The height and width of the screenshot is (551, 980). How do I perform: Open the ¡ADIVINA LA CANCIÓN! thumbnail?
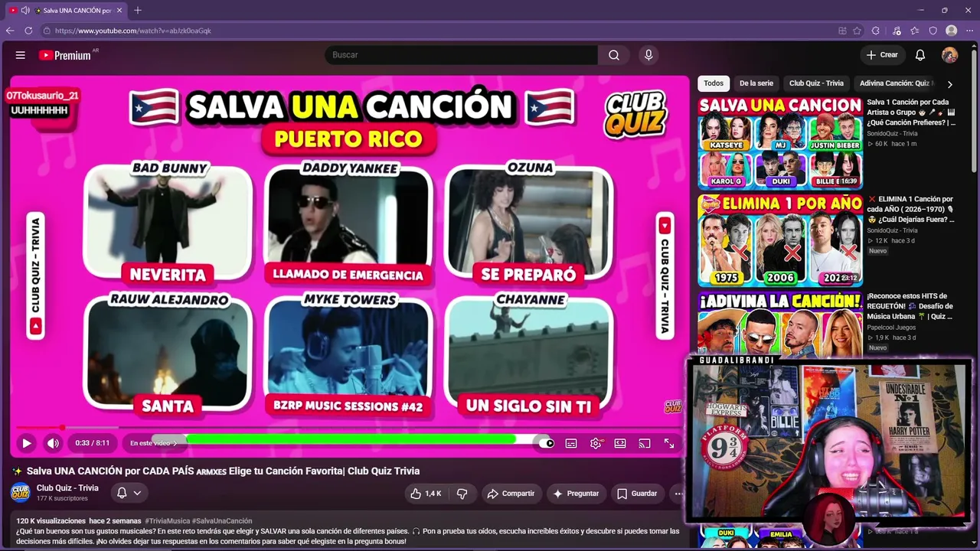tap(780, 324)
